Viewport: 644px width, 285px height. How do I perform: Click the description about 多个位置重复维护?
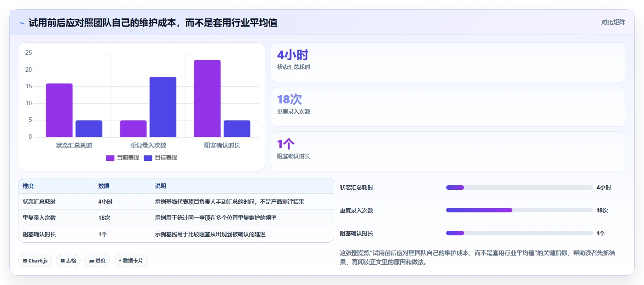[216, 217]
